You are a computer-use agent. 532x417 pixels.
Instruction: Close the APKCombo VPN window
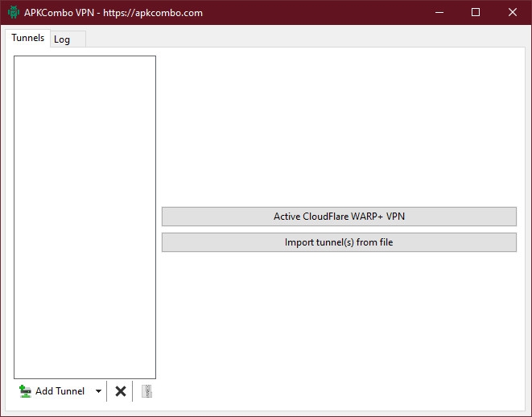(513, 13)
